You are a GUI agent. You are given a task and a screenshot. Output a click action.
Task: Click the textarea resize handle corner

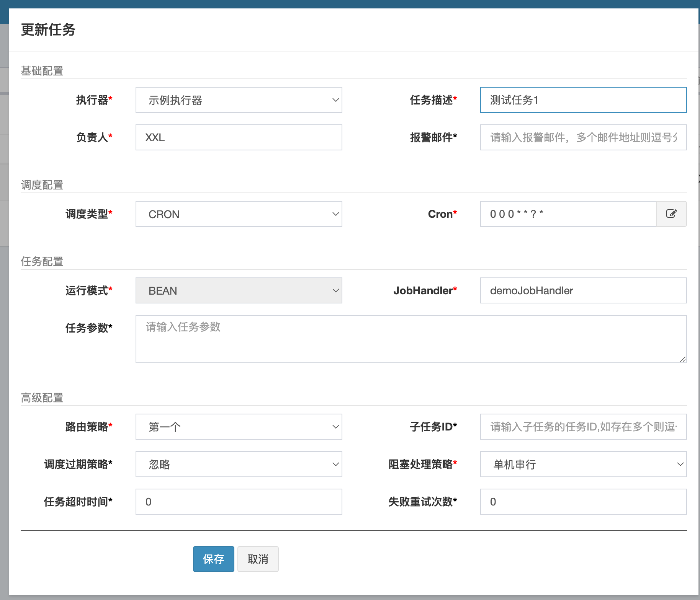(x=683, y=359)
